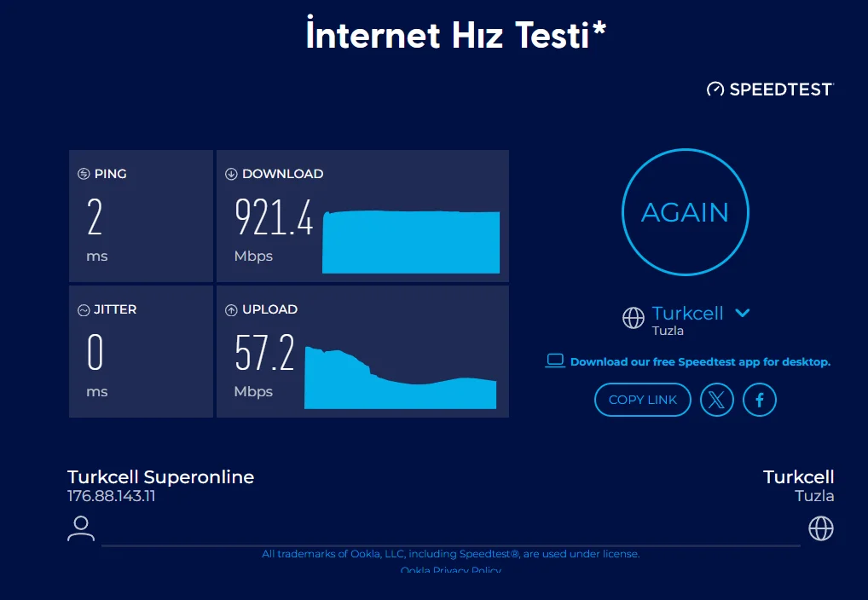Click the upload arrow icon
The image size is (868, 600).
point(231,310)
